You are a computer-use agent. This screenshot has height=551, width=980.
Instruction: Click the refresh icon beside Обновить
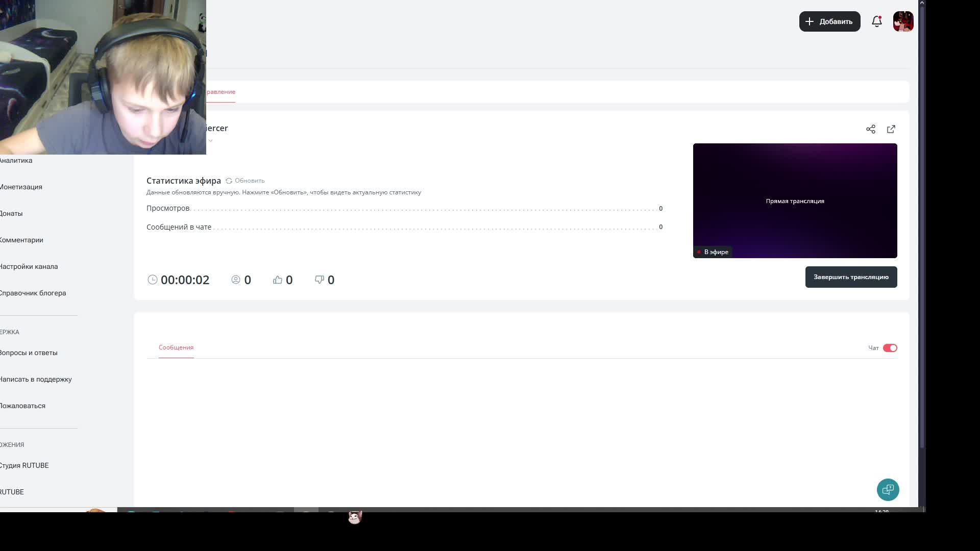point(229,181)
